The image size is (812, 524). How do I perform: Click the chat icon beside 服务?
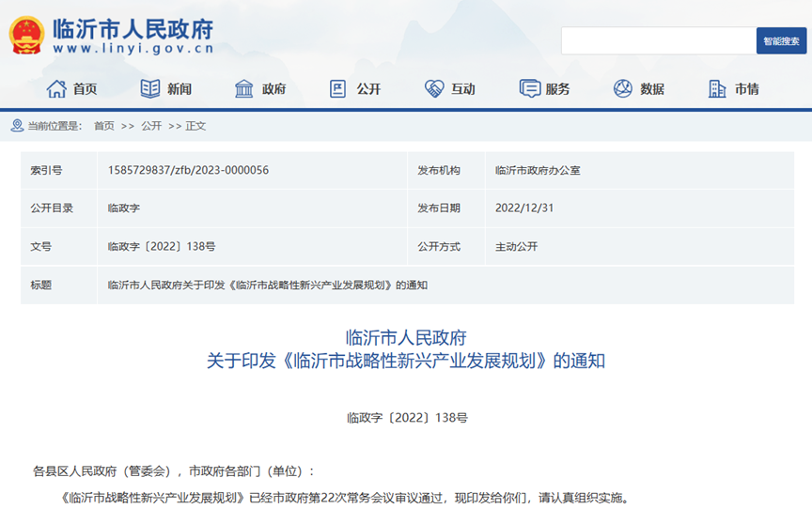point(530,89)
